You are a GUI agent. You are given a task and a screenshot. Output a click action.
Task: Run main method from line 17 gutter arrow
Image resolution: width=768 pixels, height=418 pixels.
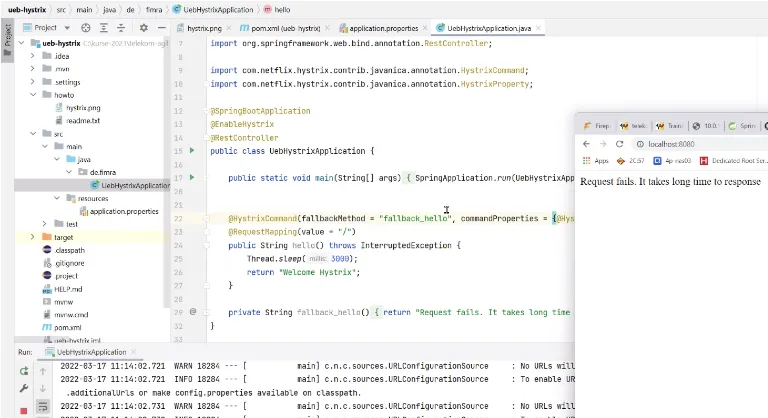(x=192, y=177)
